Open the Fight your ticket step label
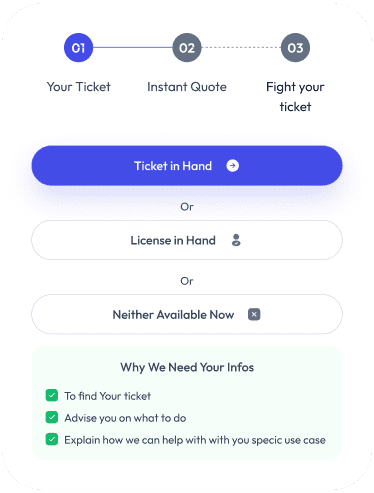 point(295,97)
